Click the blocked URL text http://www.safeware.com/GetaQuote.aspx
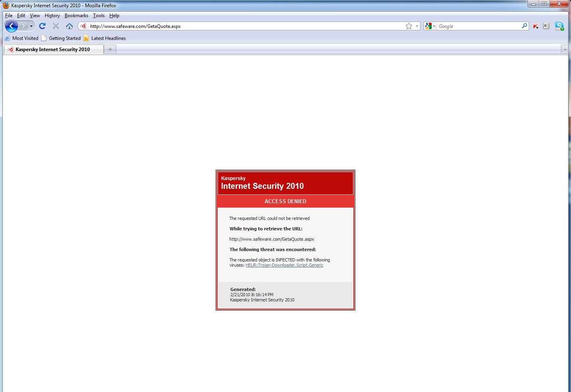The height and width of the screenshot is (392, 571). tap(272, 239)
